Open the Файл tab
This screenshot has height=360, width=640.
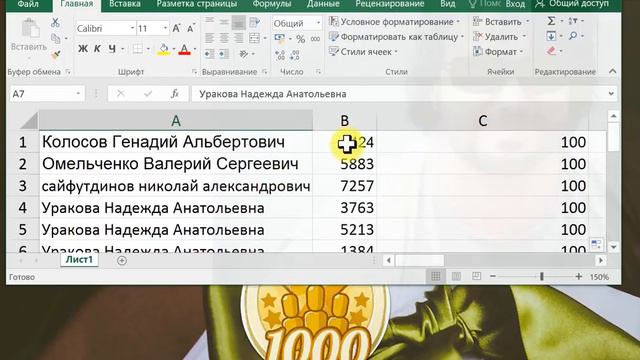[28, 4]
